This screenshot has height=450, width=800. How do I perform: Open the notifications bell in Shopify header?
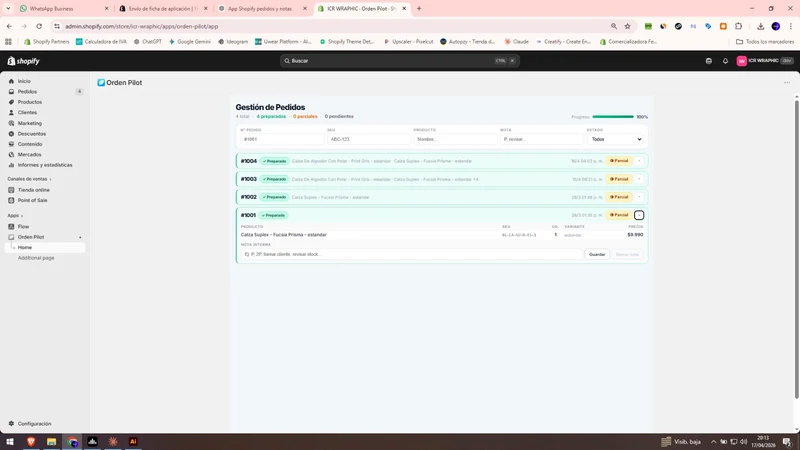725,61
